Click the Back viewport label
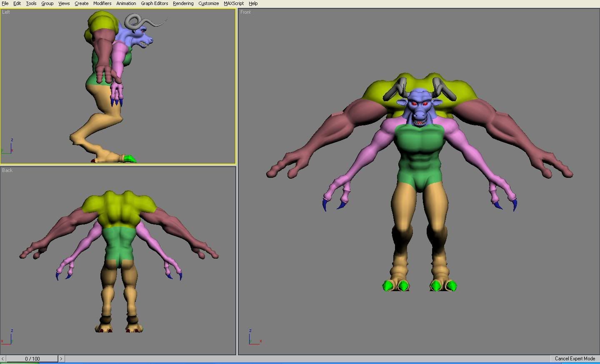The image size is (600, 364). 7,170
